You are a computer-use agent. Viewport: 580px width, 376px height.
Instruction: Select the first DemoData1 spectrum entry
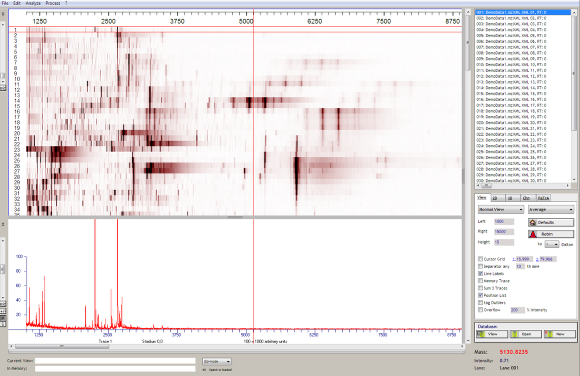pyautogui.click(x=523, y=12)
